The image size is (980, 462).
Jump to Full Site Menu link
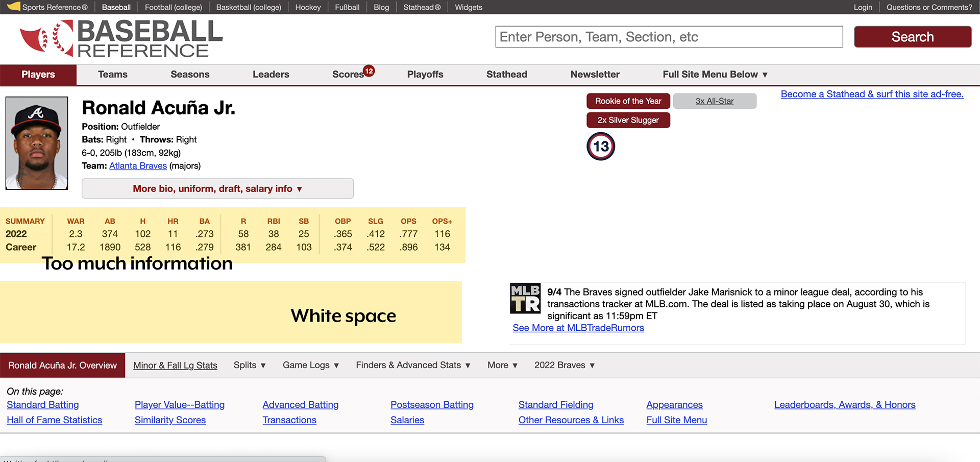click(x=677, y=420)
